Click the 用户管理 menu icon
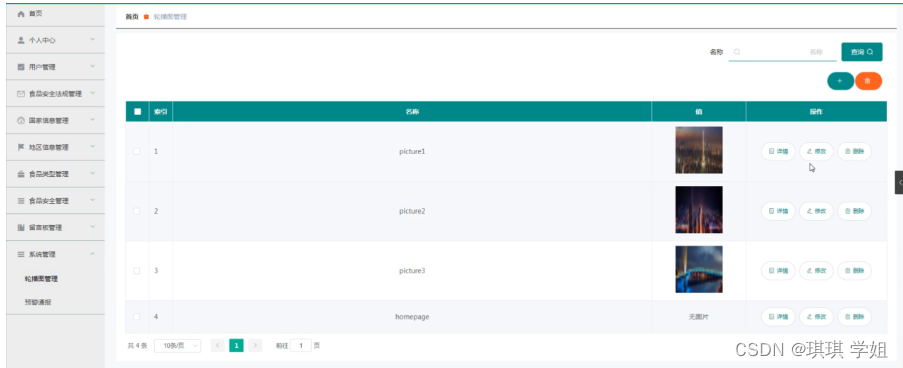 21,67
